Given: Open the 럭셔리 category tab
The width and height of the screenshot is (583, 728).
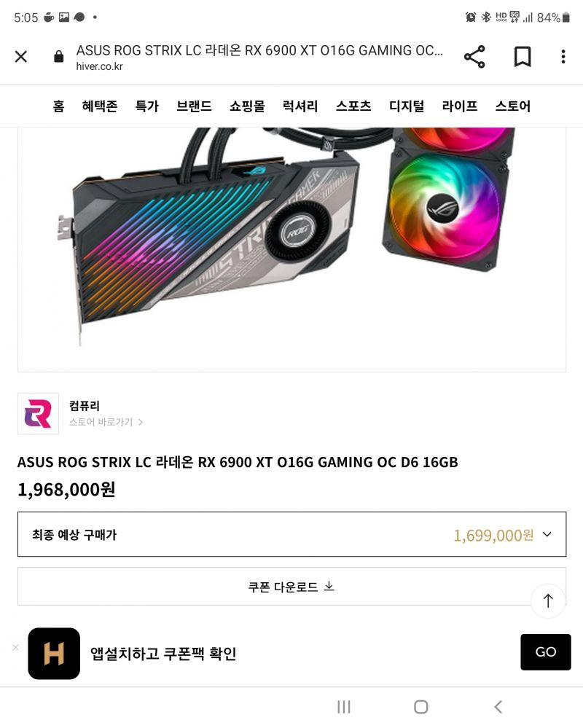Looking at the screenshot, I should click(300, 106).
